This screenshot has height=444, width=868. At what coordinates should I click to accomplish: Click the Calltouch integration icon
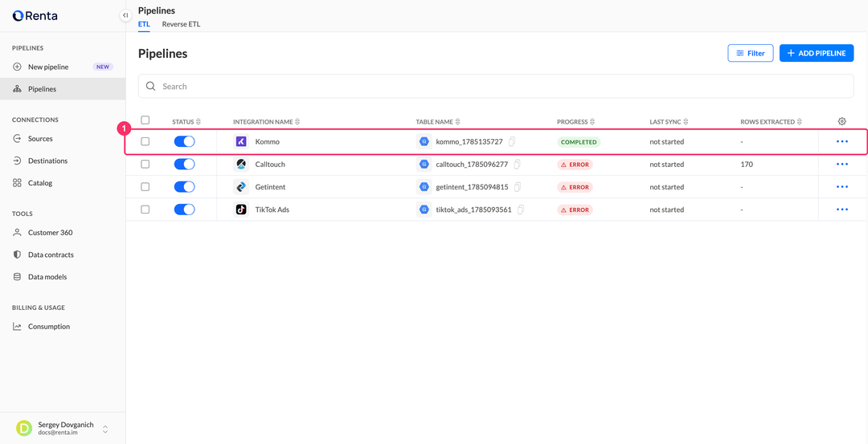pos(241,165)
